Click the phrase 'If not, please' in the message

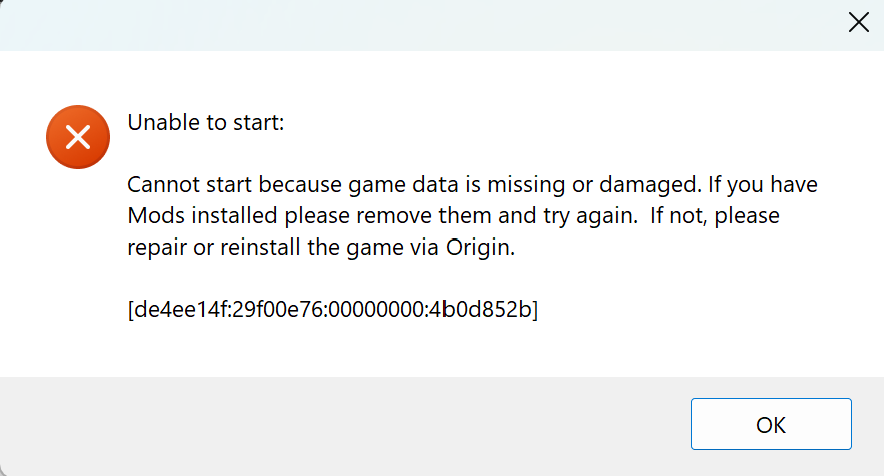(x=715, y=216)
